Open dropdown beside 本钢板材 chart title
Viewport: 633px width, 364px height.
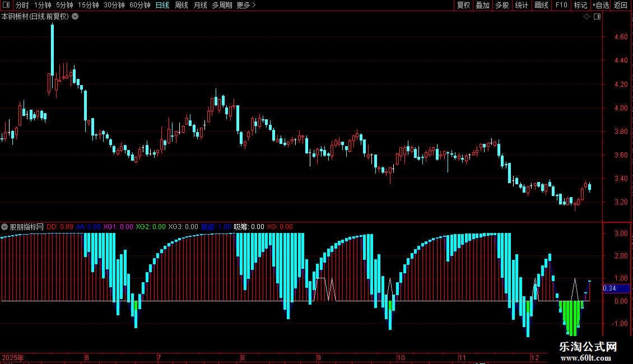[x=75, y=17]
